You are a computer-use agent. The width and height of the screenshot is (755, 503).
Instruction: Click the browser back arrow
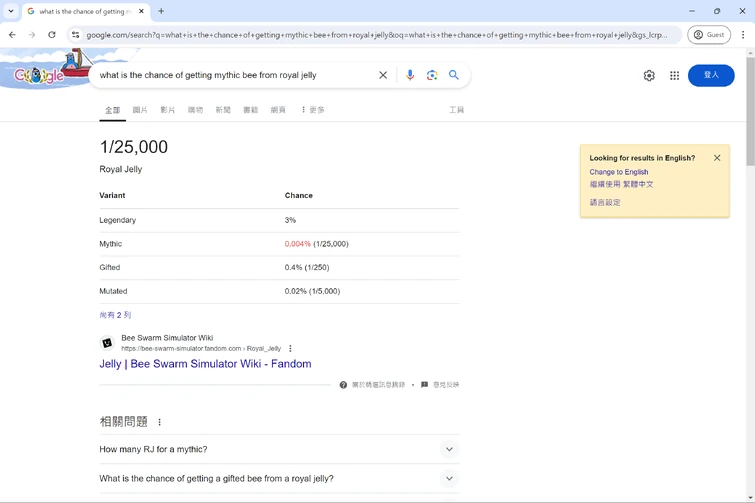12,35
